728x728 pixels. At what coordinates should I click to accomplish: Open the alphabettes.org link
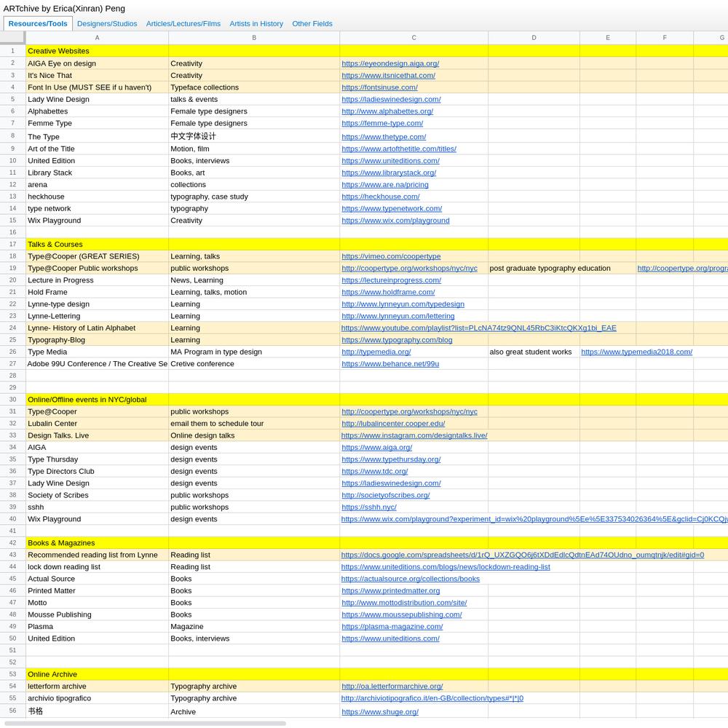(x=387, y=111)
